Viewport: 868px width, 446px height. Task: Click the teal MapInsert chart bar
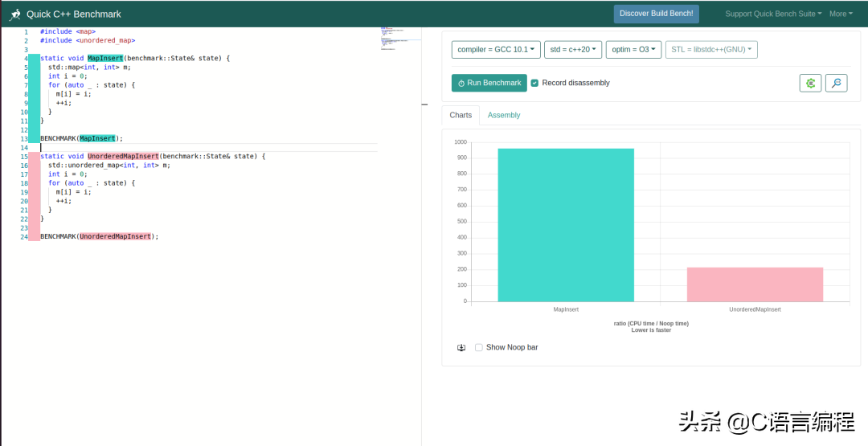[x=566, y=225]
